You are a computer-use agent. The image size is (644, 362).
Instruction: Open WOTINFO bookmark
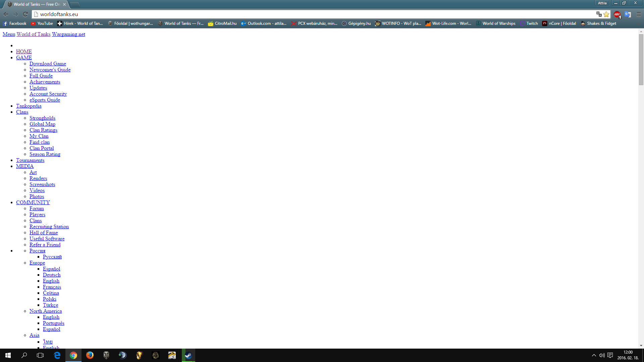pos(398,23)
